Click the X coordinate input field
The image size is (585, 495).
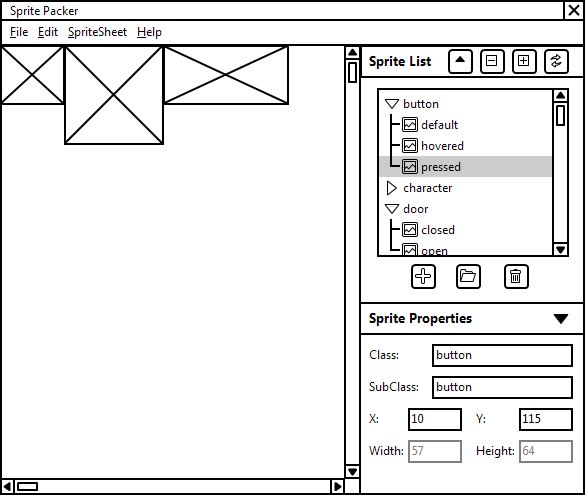pyautogui.click(x=435, y=419)
